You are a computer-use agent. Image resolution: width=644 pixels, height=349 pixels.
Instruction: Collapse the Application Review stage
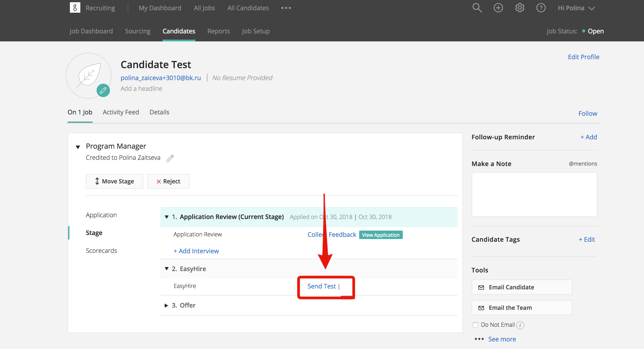[166, 217]
